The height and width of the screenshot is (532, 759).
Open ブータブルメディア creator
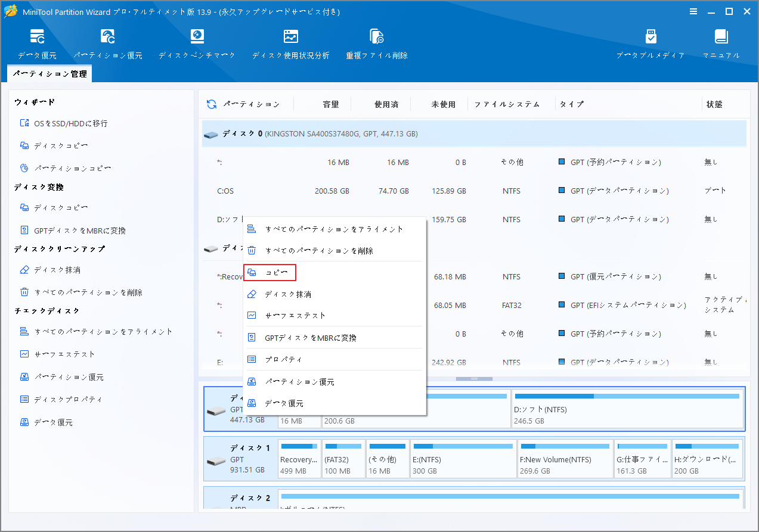pos(650,43)
